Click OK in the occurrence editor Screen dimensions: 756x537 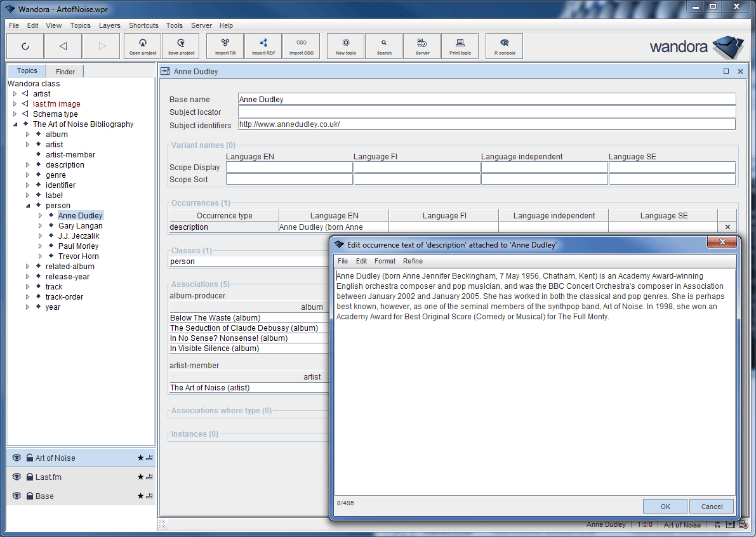point(665,506)
